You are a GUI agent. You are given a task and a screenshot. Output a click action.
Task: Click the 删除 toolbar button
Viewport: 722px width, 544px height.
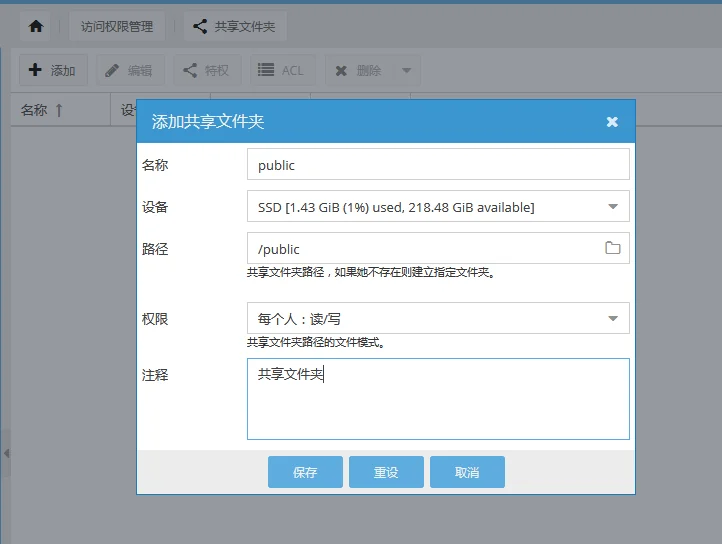point(360,70)
